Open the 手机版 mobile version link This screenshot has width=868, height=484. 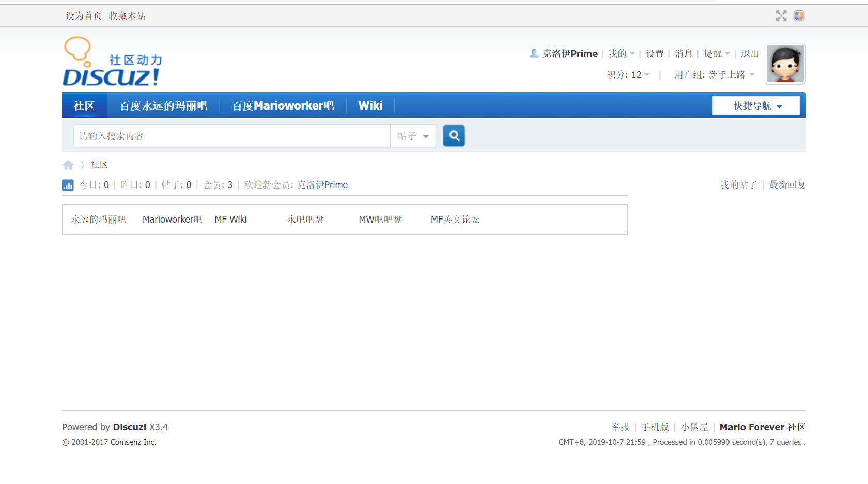tap(655, 427)
